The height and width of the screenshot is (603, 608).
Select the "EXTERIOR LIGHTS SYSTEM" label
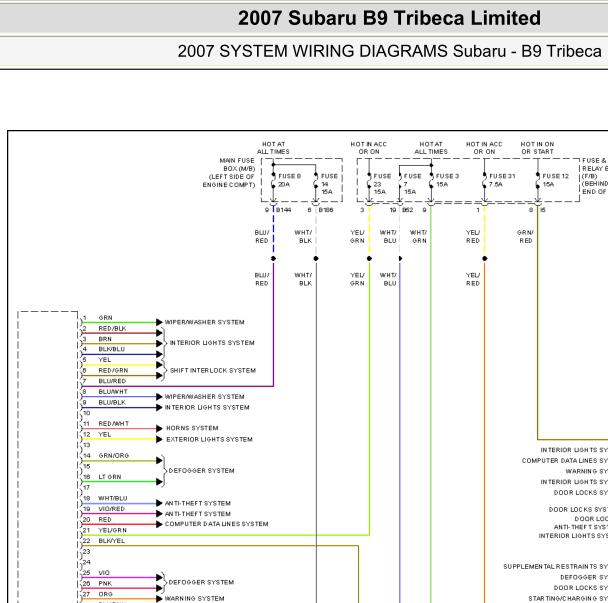[209, 439]
